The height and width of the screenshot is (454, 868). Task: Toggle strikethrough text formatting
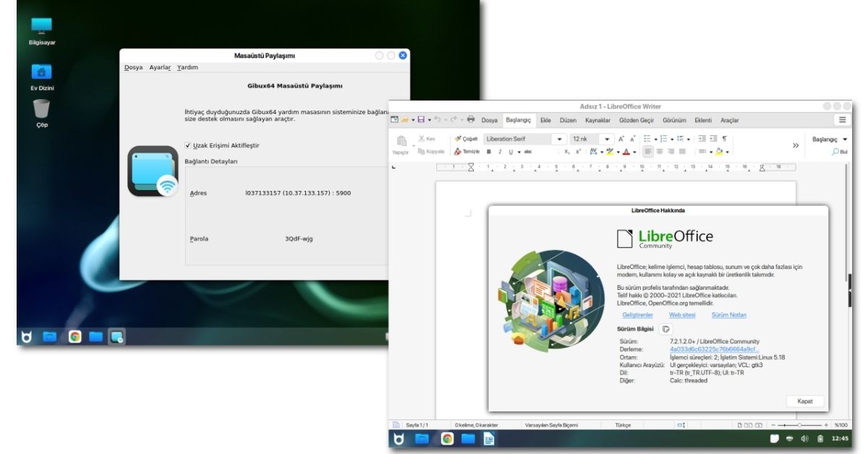[x=528, y=152]
